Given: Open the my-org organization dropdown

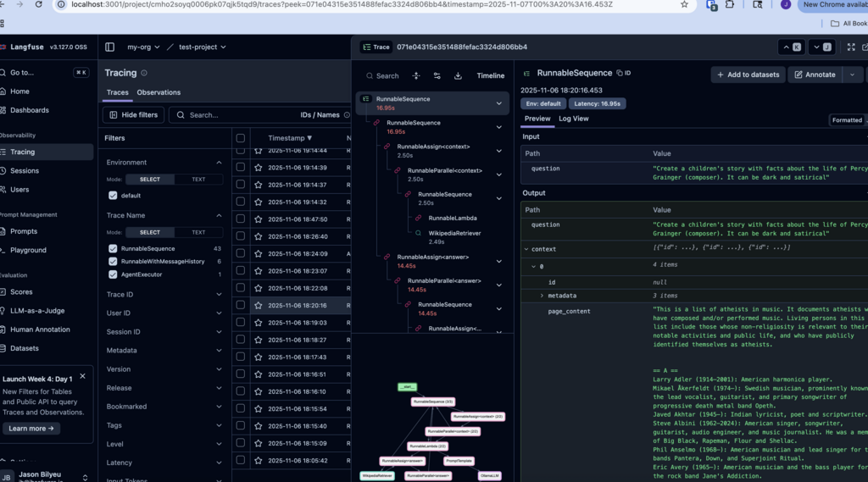Looking at the screenshot, I should [142, 47].
